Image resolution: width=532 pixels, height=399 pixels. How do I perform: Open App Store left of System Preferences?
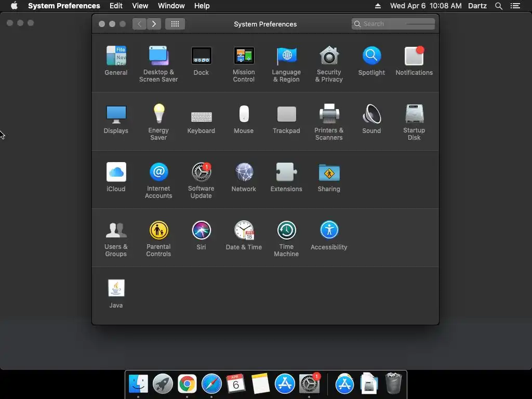click(x=285, y=383)
